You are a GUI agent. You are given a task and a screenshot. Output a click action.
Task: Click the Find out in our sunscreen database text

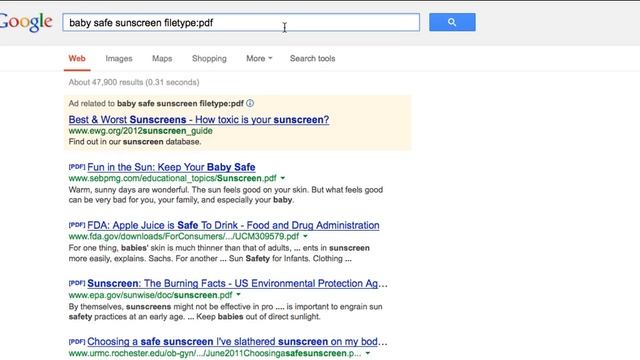click(x=135, y=142)
